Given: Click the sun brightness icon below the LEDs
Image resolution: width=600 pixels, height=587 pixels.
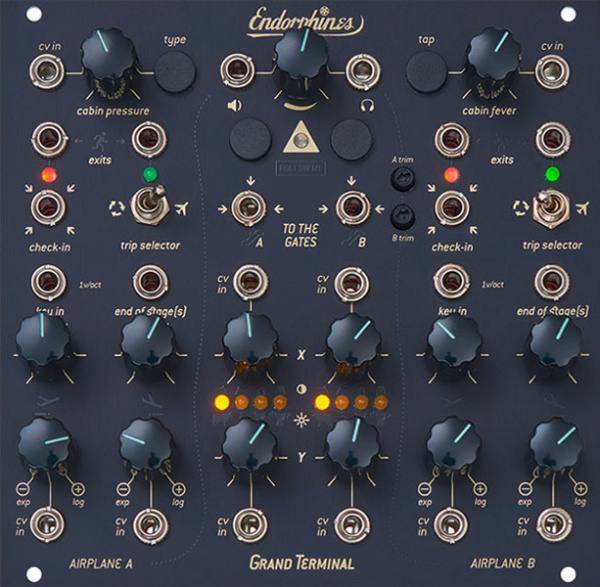Looking at the screenshot, I should 302,421.
